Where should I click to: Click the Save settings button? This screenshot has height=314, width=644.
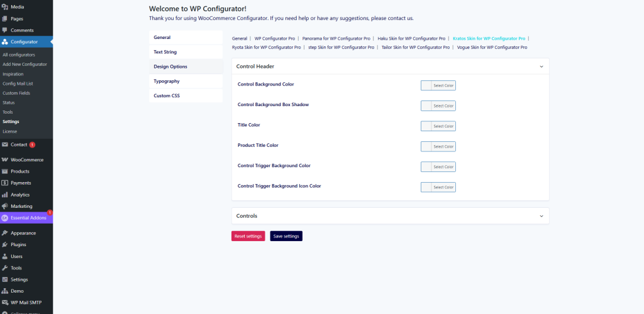[286, 236]
